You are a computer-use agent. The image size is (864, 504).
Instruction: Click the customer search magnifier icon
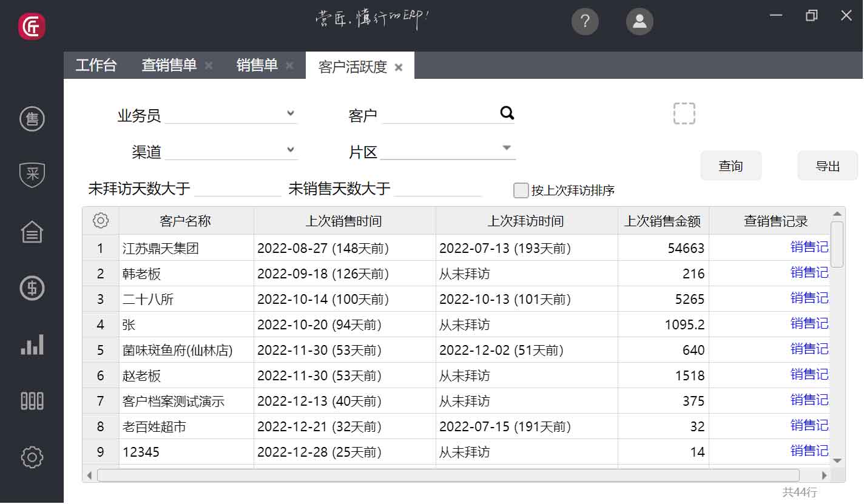[507, 113]
